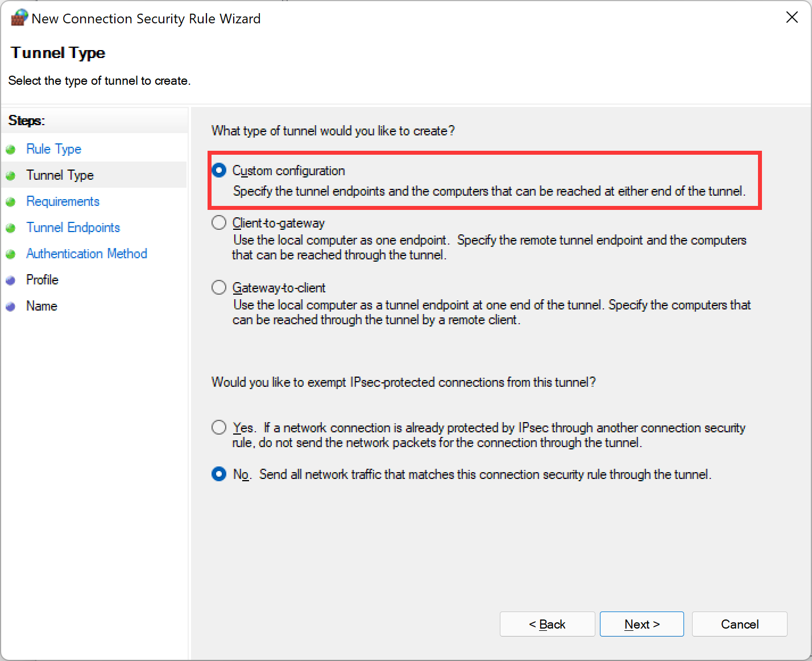This screenshot has width=812, height=661.
Task: Click green bullet beside Tunnel Type step
Action: (10, 176)
